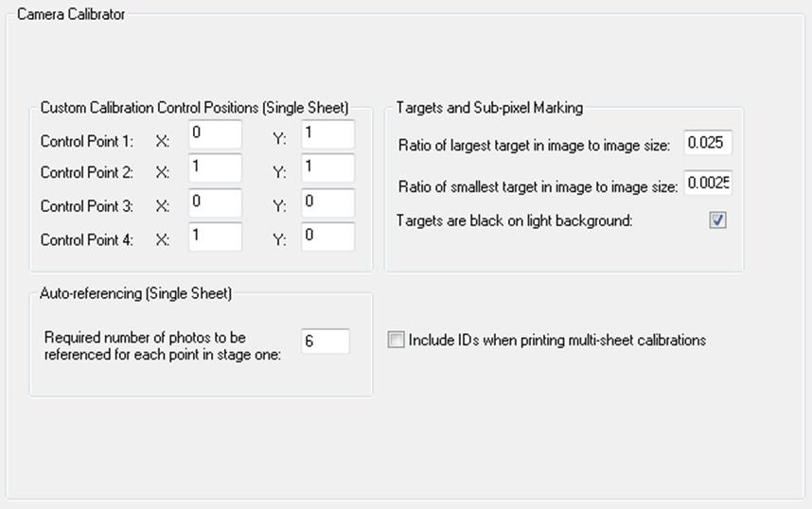Image resolution: width=812 pixels, height=509 pixels.
Task: Click Targets and Sub-pixel Marking group header
Action: click(489, 108)
